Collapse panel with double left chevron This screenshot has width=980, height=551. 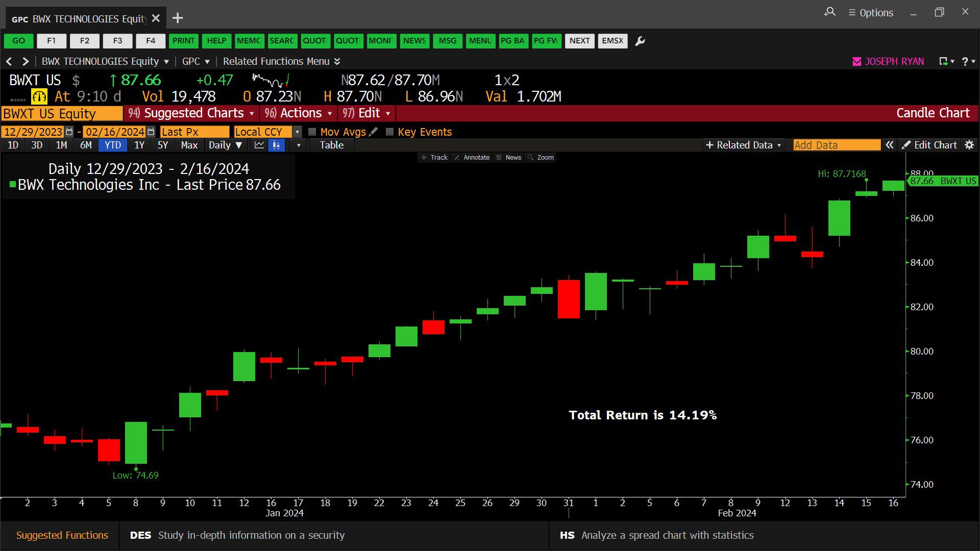pos(889,145)
